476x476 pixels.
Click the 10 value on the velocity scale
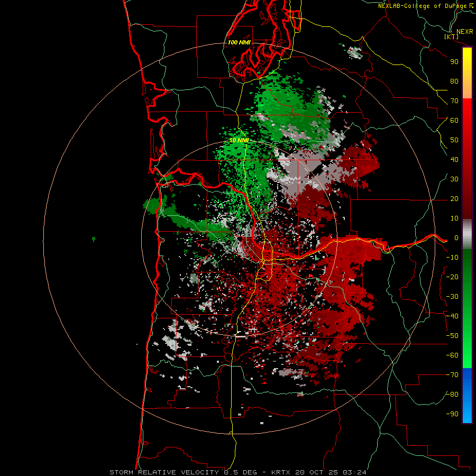pyautogui.click(x=454, y=218)
